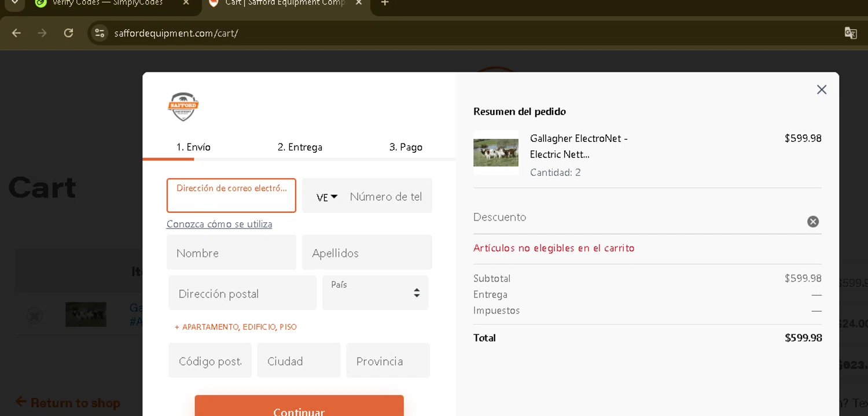The image size is (868, 416).
Task: Click Return to shop link behind modal
Action: point(68,403)
